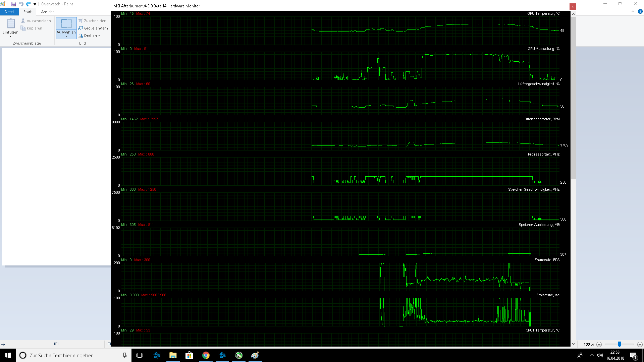644x362 pixels.
Task: Open the Drehen rotate dropdown
Action: point(99,36)
